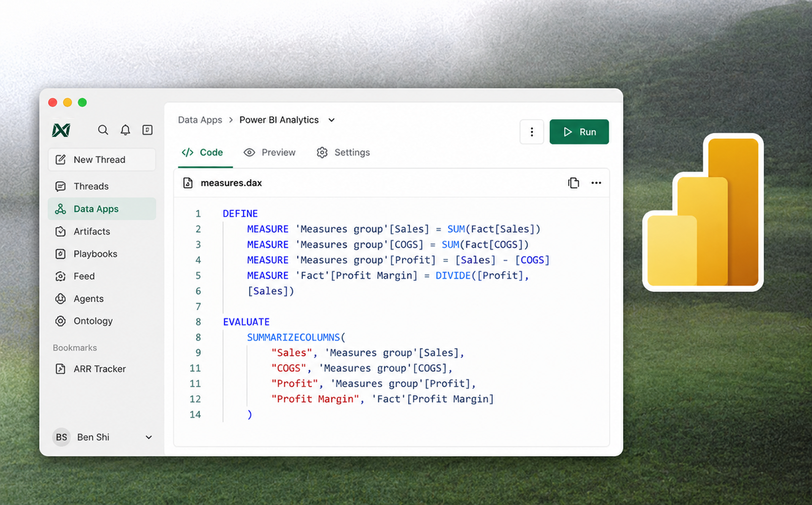Click the Data Apps nodes icon
This screenshot has height=505, width=812.
[x=61, y=209]
